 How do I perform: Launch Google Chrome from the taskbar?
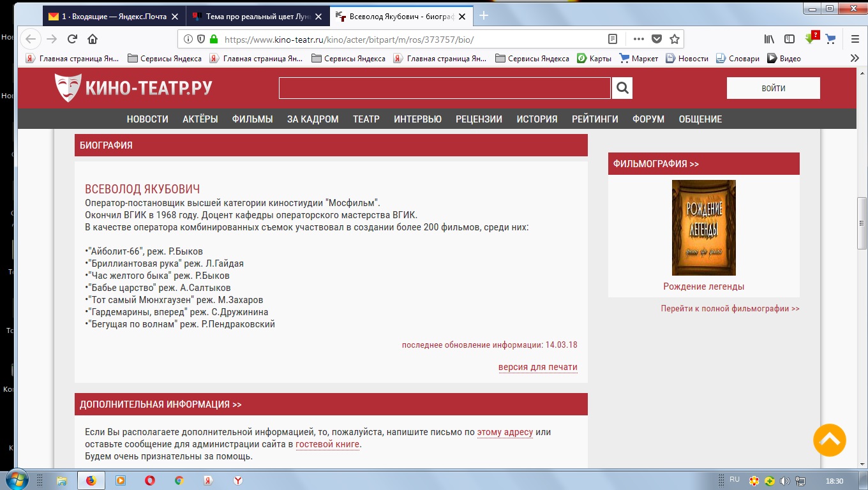tap(179, 480)
